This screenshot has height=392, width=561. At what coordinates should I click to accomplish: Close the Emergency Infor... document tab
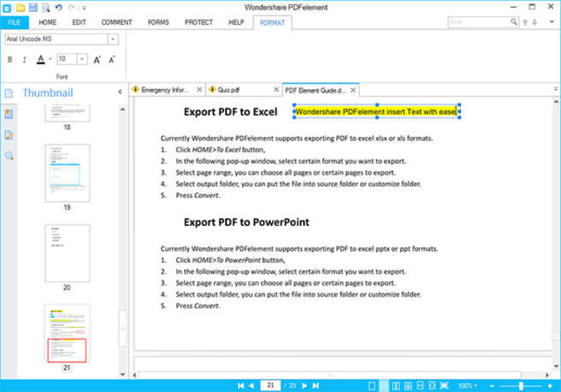pos(200,90)
